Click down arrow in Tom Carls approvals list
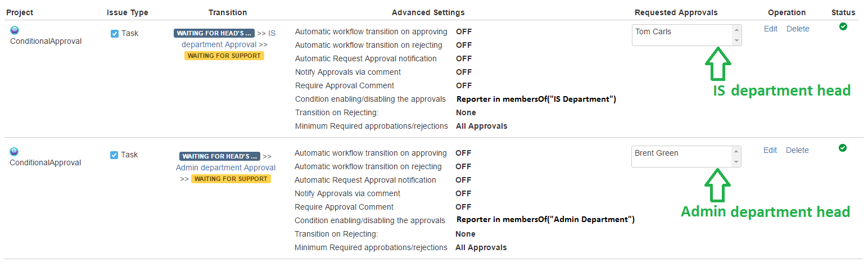868x267 pixels. click(x=736, y=40)
